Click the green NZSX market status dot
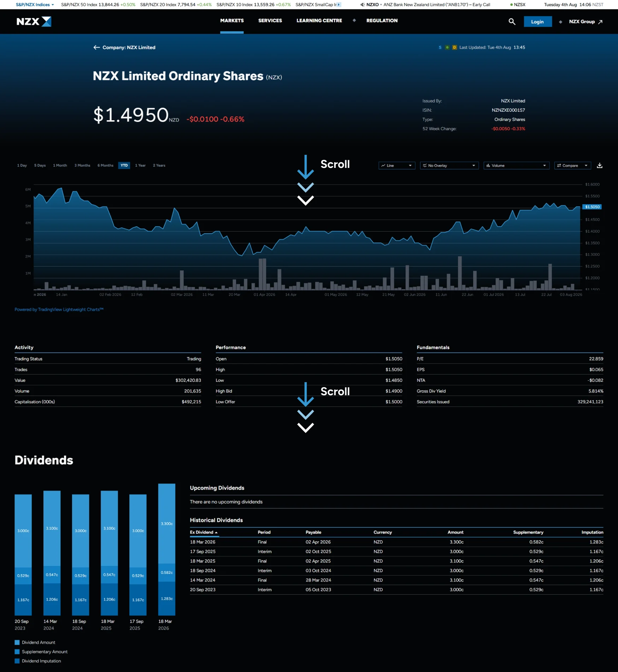Viewport: 618px width, 672px height. (511, 5)
